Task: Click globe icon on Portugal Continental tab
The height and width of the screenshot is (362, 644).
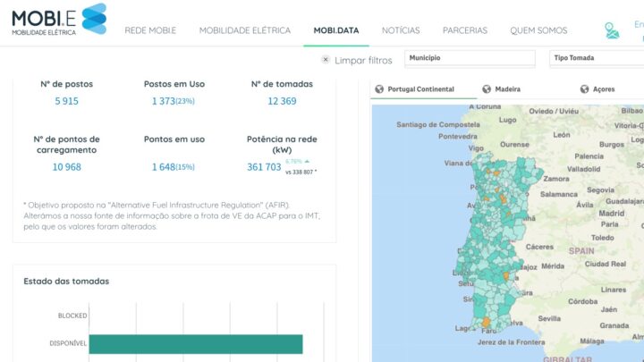Action: click(379, 89)
